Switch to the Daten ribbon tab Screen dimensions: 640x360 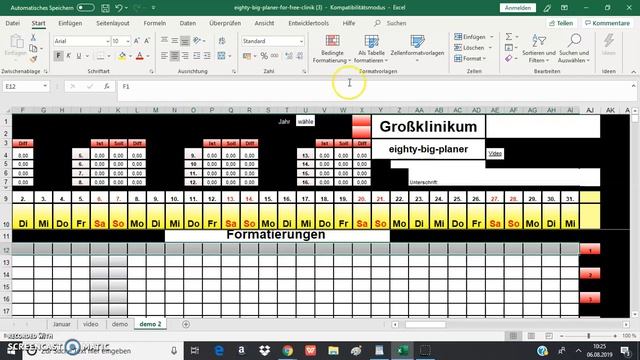click(x=188, y=23)
